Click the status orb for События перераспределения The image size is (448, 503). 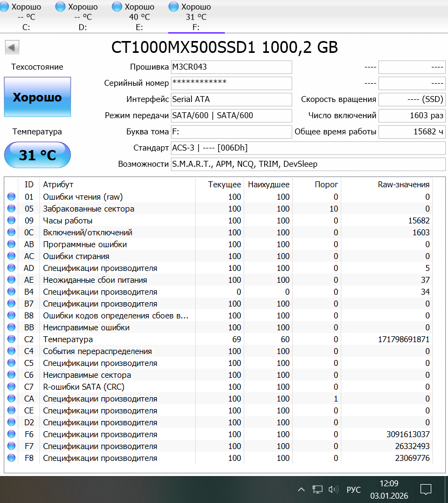tap(11, 351)
